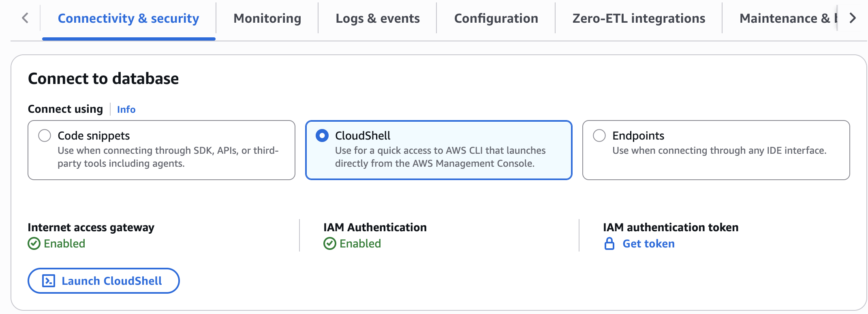The height and width of the screenshot is (314, 868).
Task: Click the Endpoints option card
Action: click(716, 150)
